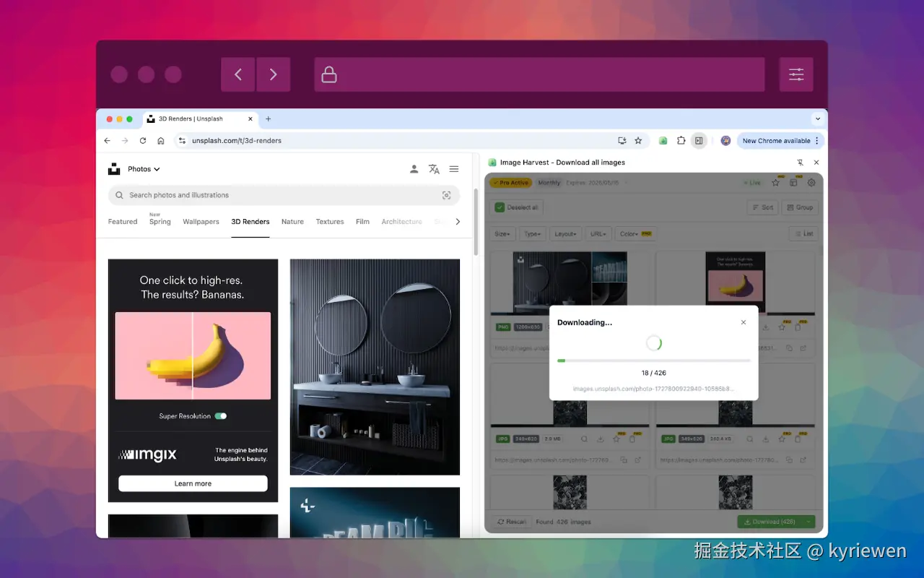This screenshot has width=924, height=578.
Task: Open Image Harvest favorites star icon
Action: click(x=775, y=183)
